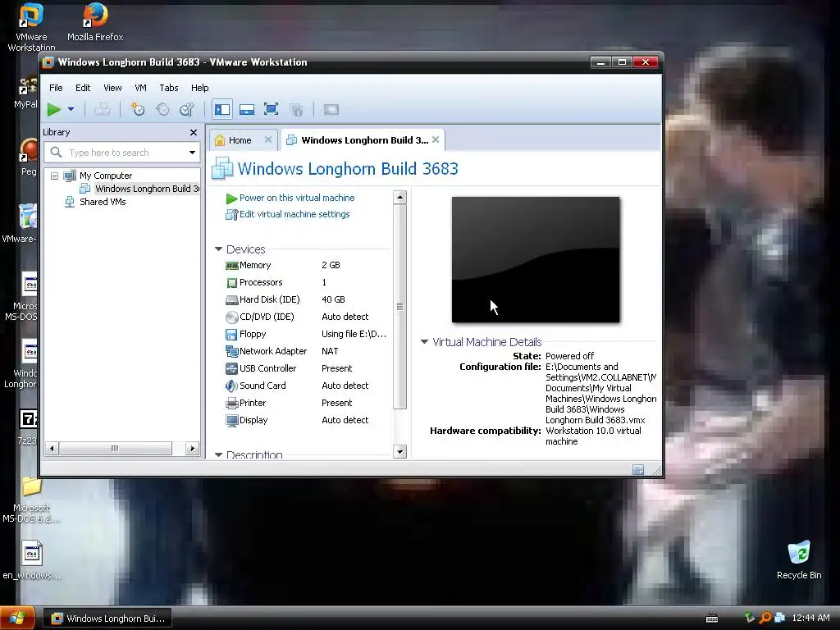The image size is (840, 630).
Task: Click the library horizontal scroll right arrow
Action: (x=192, y=449)
